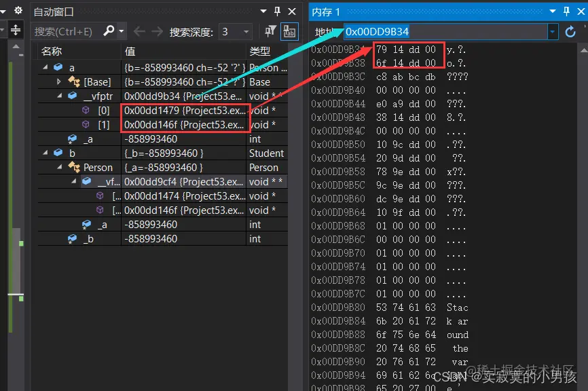Screen dimensions: 588x391
Task: Click the [Base] class icon
Action: click(74, 81)
